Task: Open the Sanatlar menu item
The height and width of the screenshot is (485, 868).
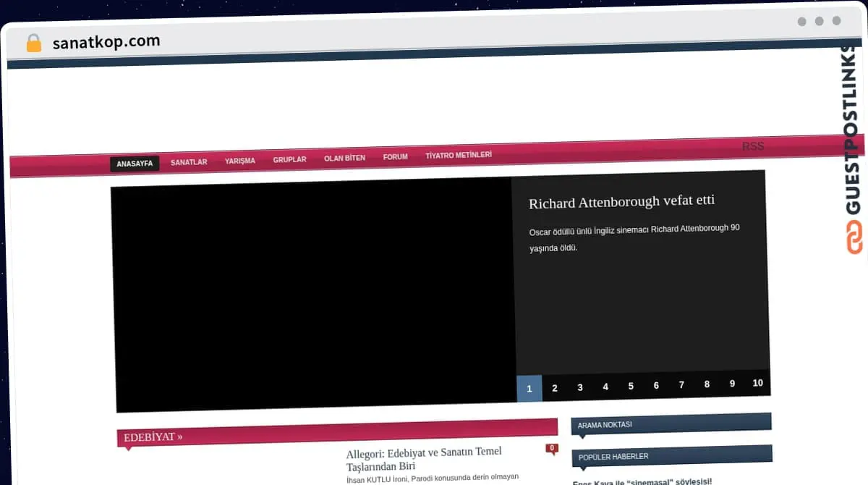Action: point(189,162)
